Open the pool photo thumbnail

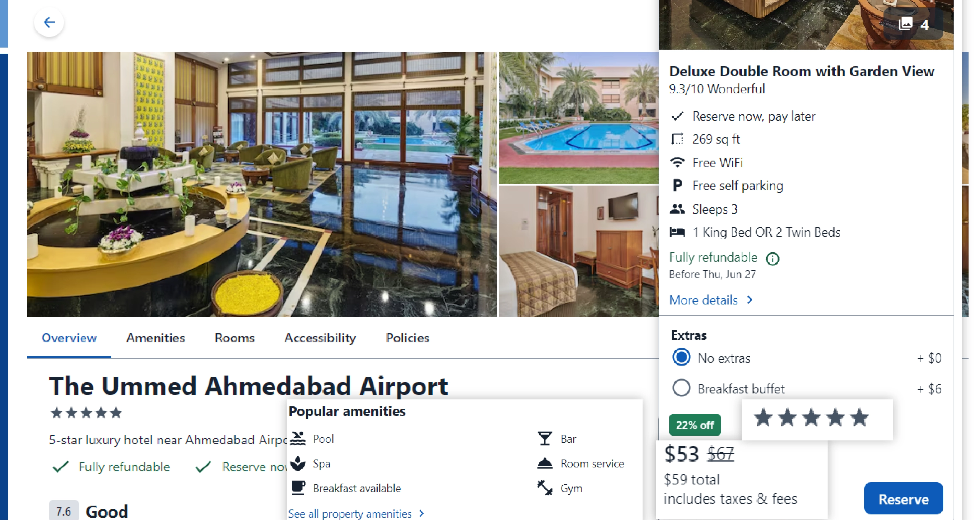pos(579,118)
